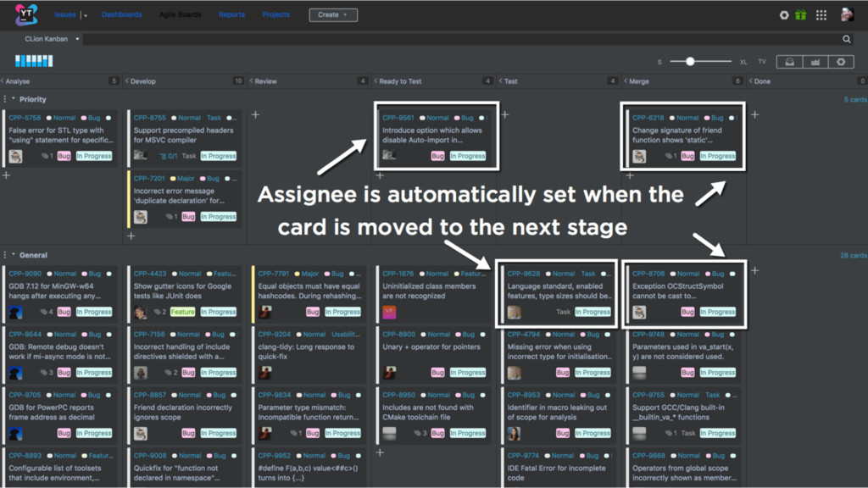The width and height of the screenshot is (868, 488).
Task: Open the apps grid icon
Action: (821, 15)
